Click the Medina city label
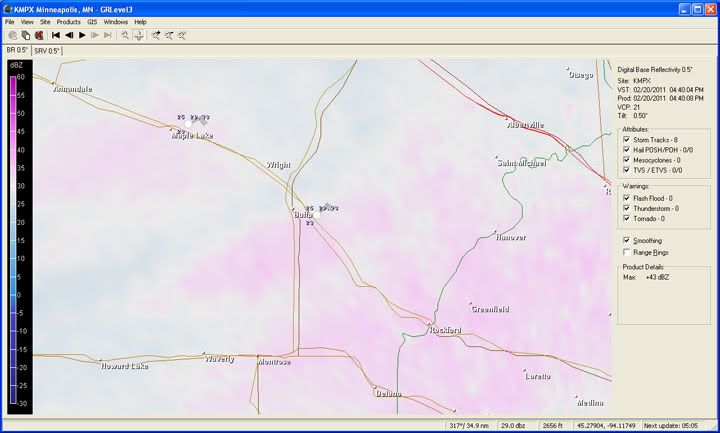The width and height of the screenshot is (720, 433). point(590,403)
